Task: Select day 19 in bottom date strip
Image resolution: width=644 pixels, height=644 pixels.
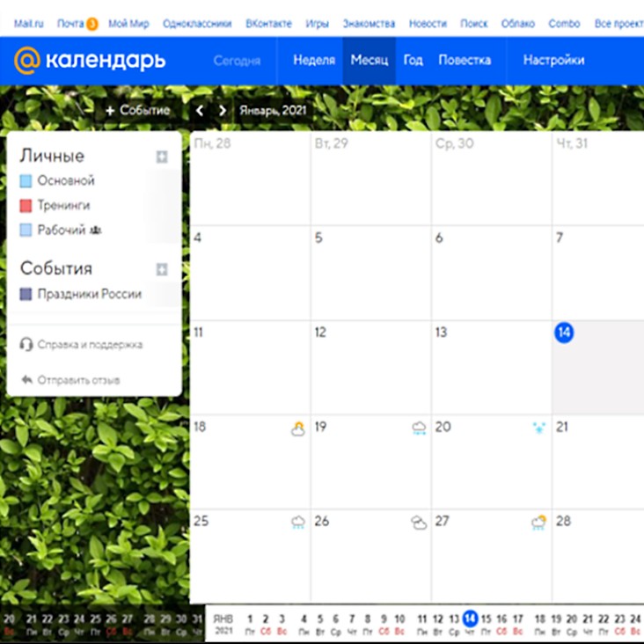Action: pyautogui.click(x=556, y=619)
